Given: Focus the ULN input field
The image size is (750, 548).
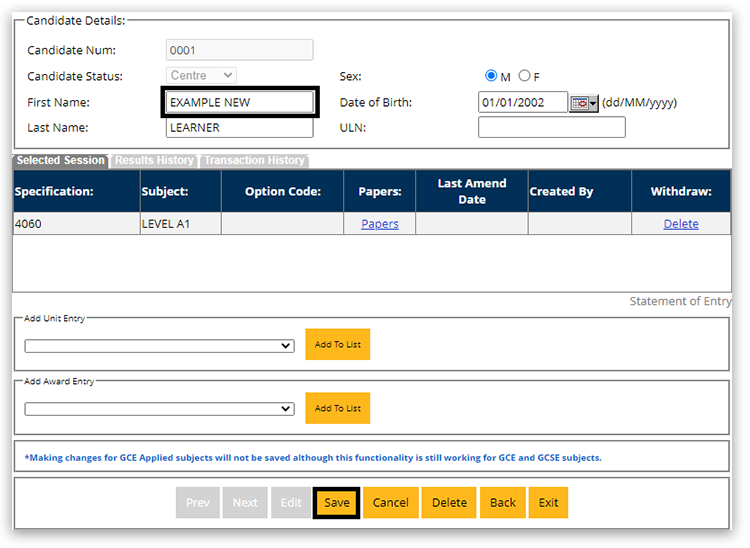Looking at the screenshot, I should pos(551,127).
